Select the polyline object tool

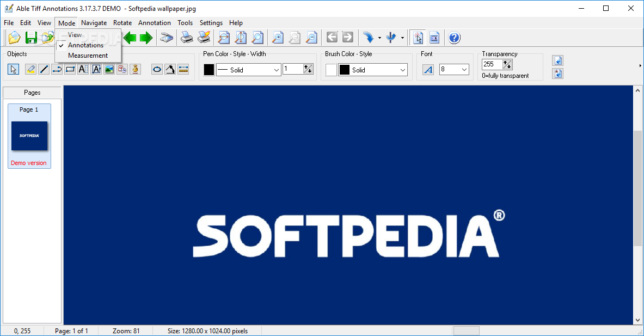coord(57,69)
